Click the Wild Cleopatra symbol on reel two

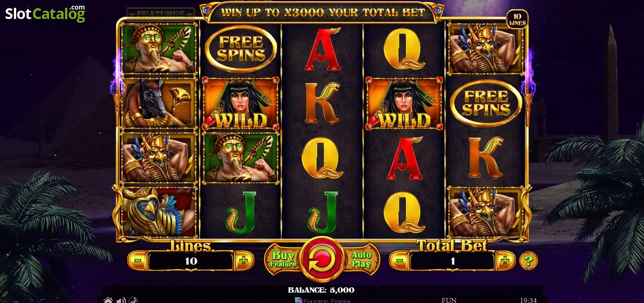tap(241, 104)
